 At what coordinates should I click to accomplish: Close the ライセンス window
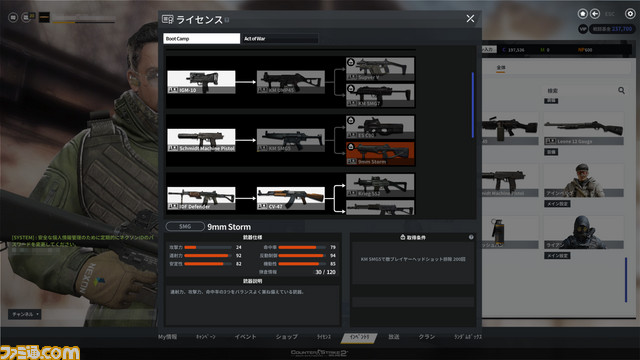coord(470,19)
